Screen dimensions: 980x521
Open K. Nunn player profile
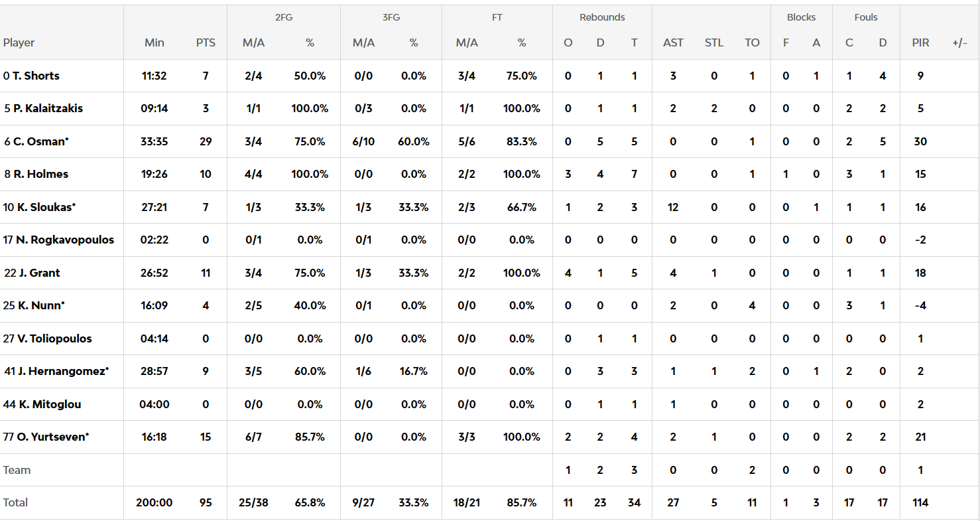[40, 305]
